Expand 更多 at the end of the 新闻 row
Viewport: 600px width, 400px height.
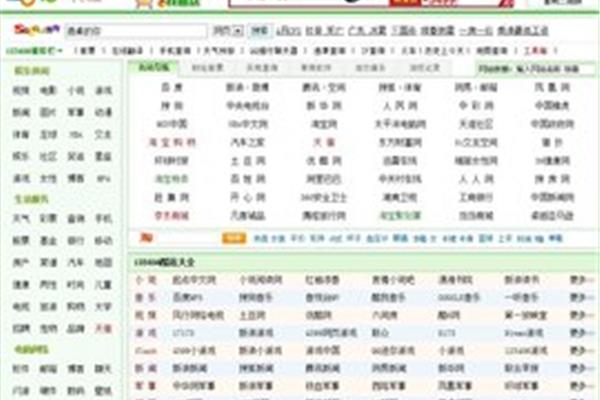(582, 368)
